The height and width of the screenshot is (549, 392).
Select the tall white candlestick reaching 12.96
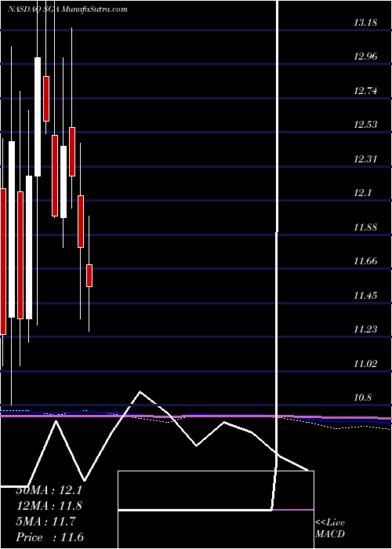coord(38,117)
